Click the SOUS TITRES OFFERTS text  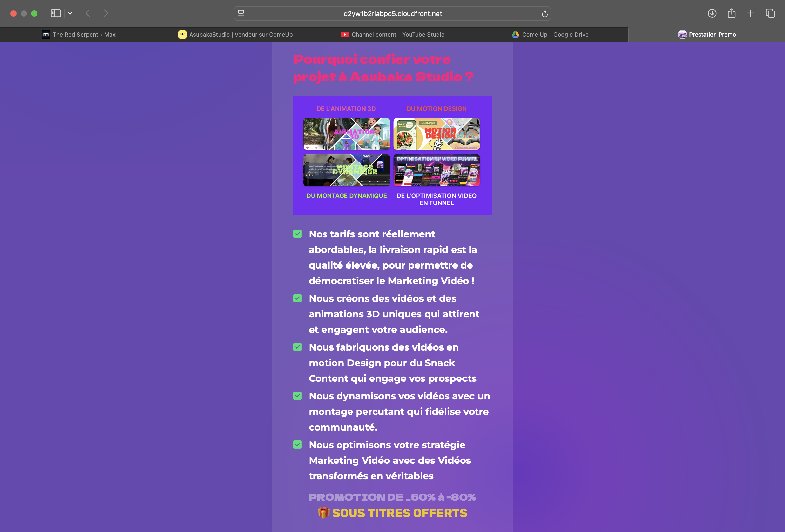click(400, 513)
